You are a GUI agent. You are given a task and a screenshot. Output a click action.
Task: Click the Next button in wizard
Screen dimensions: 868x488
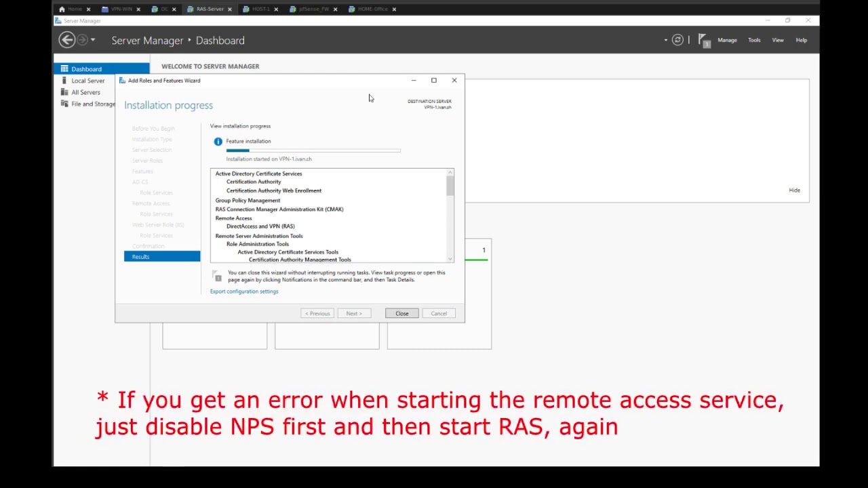point(354,313)
